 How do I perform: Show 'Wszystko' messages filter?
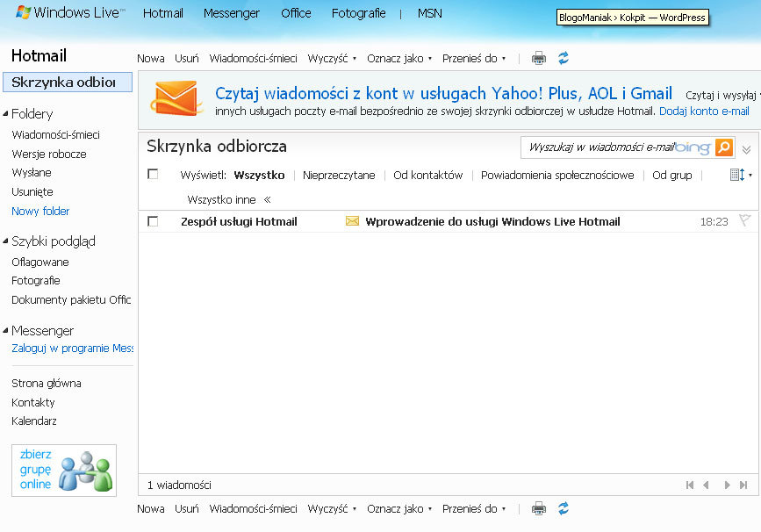[259, 176]
